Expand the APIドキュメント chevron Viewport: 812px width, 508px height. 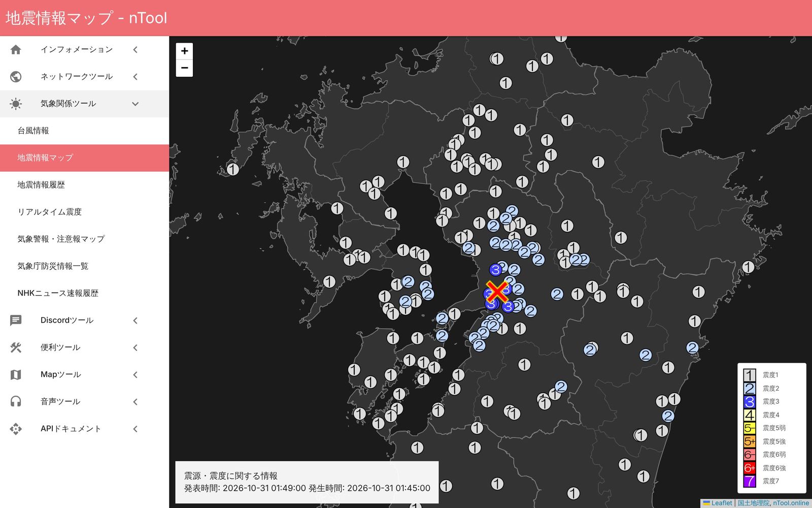tap(136, 429)
